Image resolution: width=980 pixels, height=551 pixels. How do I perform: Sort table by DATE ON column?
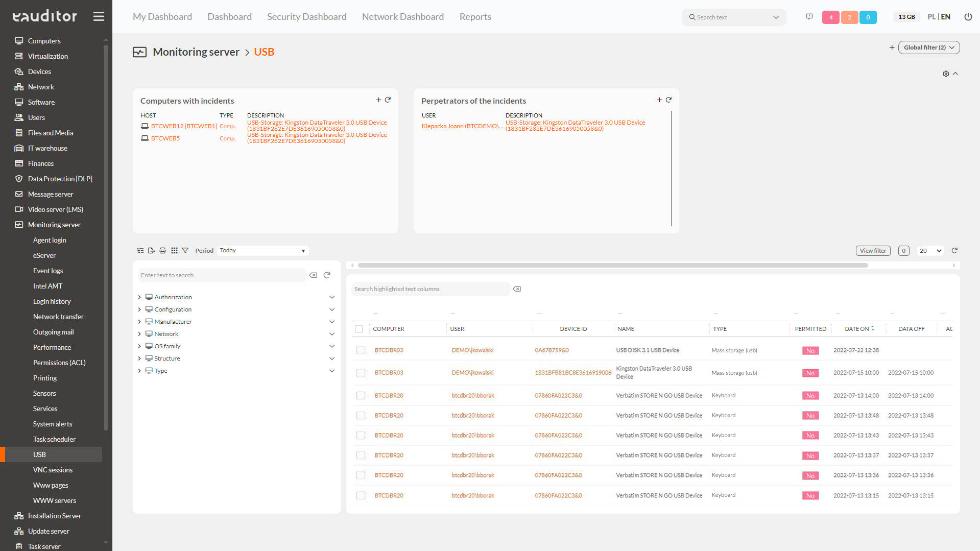[x=859, y=329]
